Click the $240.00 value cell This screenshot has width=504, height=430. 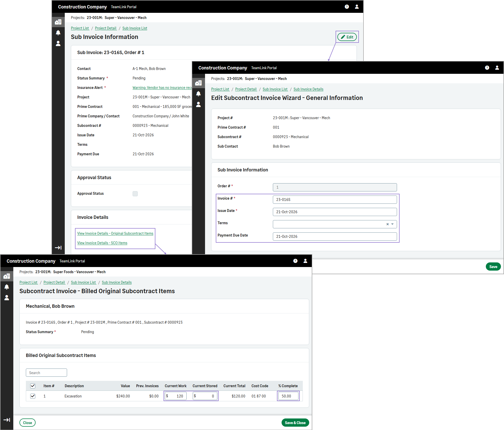click(x=123, y=396)
